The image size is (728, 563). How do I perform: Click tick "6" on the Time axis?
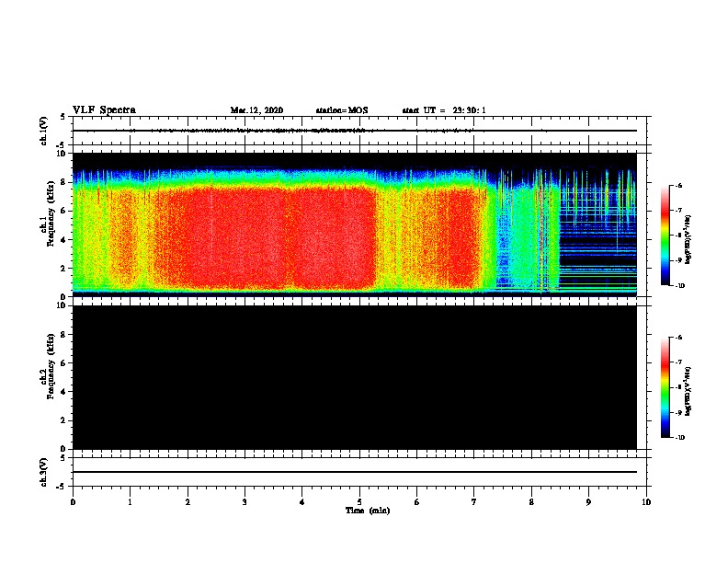(417, 502)
